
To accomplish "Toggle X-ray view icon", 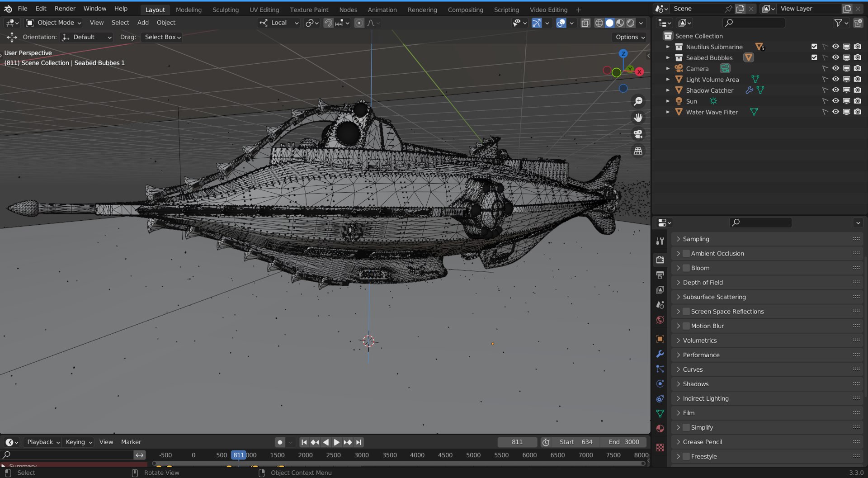I will 585,23.
